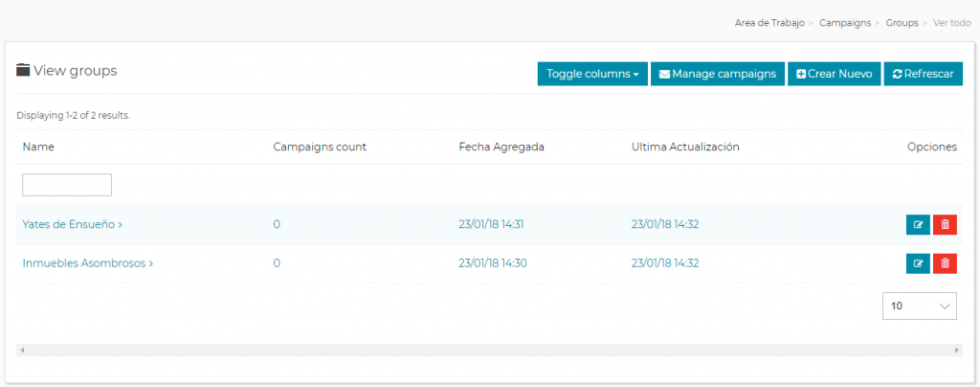Go to Campaigns breadcrumb
This screenshot has height=387, width=980.
point(845,23)
